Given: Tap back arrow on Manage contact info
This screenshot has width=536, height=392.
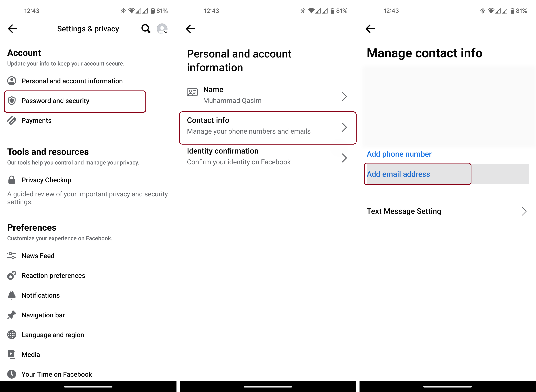Looking at the screenshot, I should [370, 29].
